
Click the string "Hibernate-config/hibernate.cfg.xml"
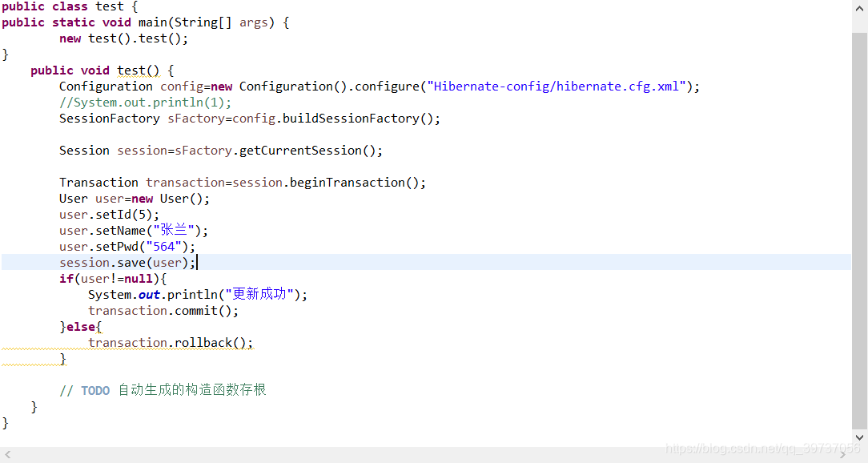coord(557,87)
